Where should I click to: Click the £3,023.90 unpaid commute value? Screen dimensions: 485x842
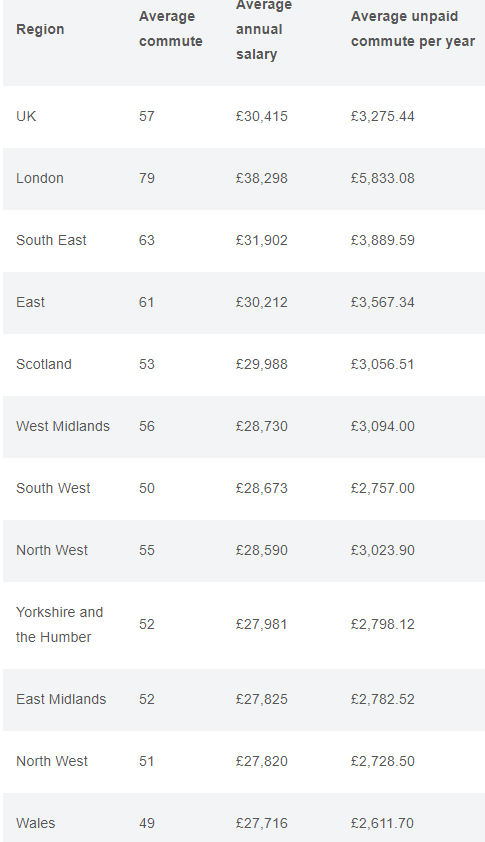point(382,550)
